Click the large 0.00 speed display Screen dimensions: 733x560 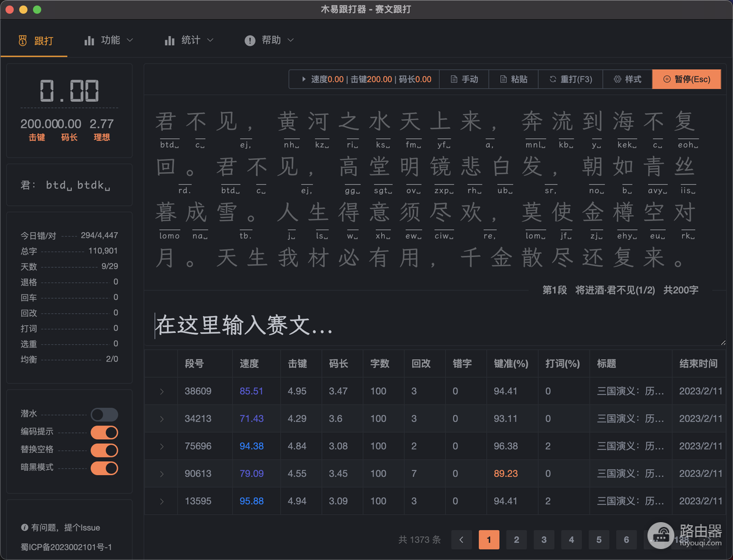(x=69, y=91)
